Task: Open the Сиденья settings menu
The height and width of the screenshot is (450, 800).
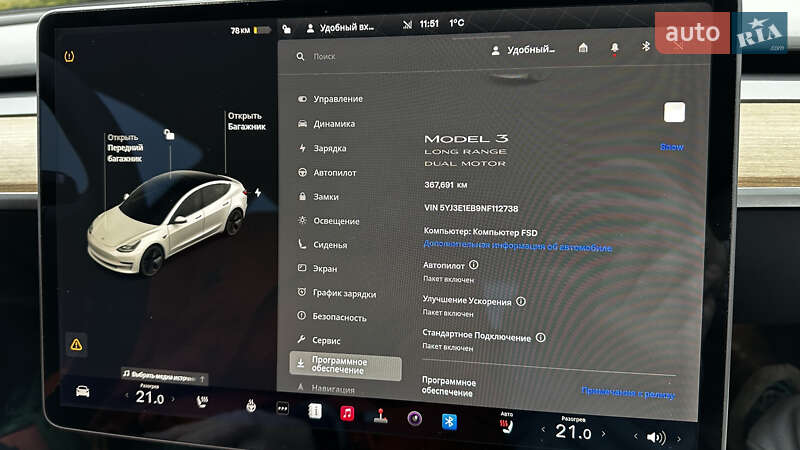Action: [x=322, y=245]
